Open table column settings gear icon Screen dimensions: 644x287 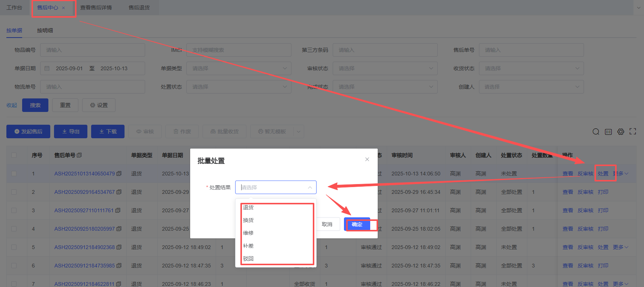tap(621, 131)
